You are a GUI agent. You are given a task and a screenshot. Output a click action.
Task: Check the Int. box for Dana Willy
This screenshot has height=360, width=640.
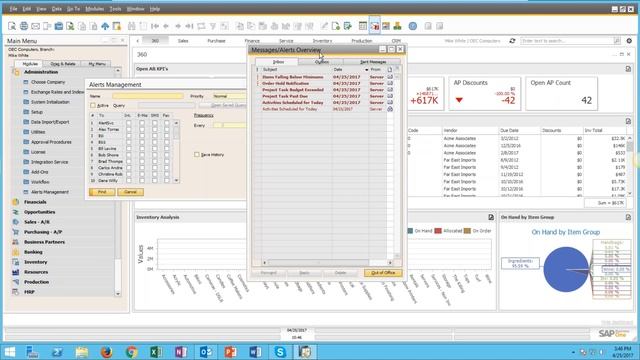coord(129,180)
